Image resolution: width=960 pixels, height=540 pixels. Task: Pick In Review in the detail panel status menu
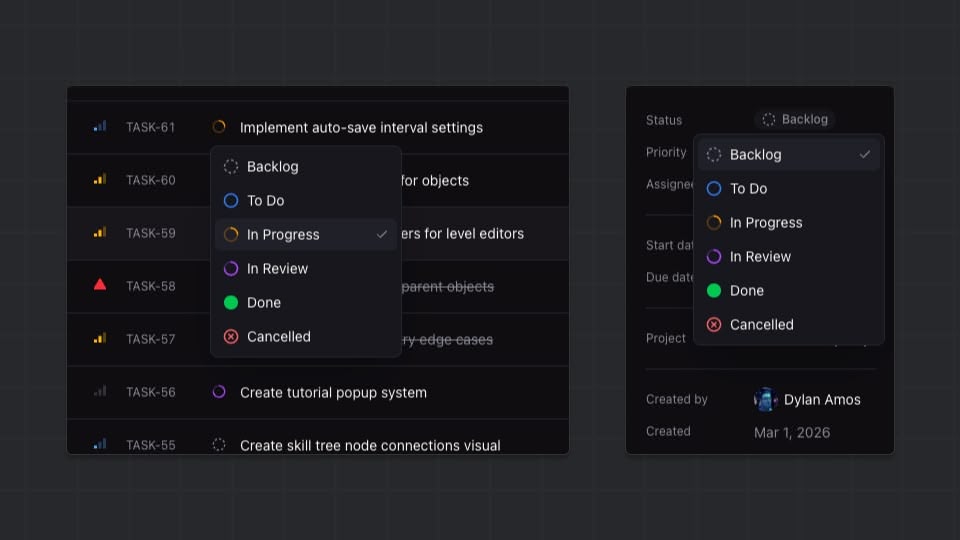point(789,257)
